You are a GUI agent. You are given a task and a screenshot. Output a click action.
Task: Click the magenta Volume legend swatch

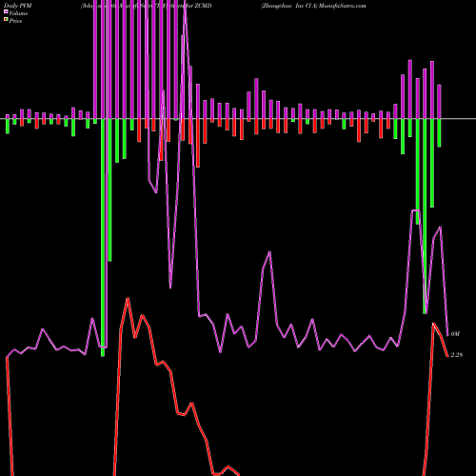click(x=6, y=12)
